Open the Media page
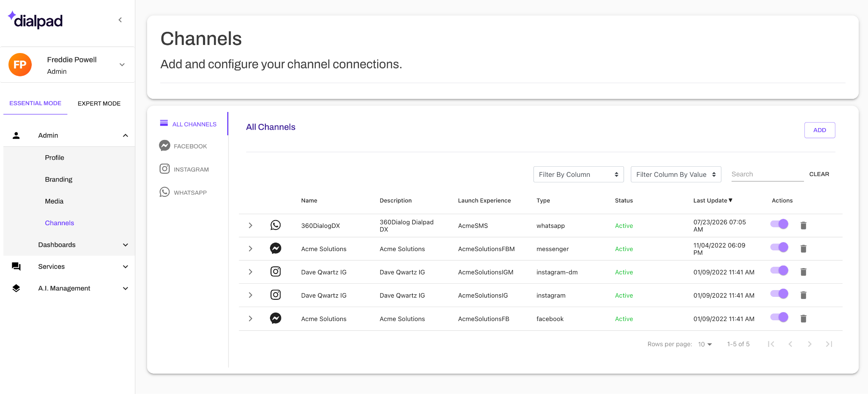Image resolution: width=868 pixels, height=394 pixels. [54, 201]
